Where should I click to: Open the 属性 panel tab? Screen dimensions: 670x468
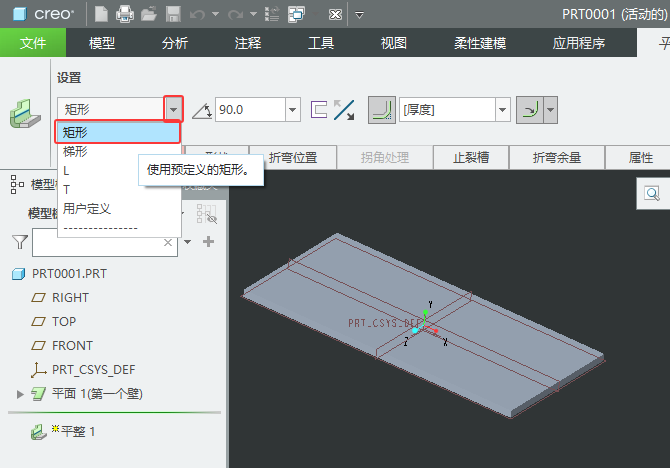click(641, 158)
